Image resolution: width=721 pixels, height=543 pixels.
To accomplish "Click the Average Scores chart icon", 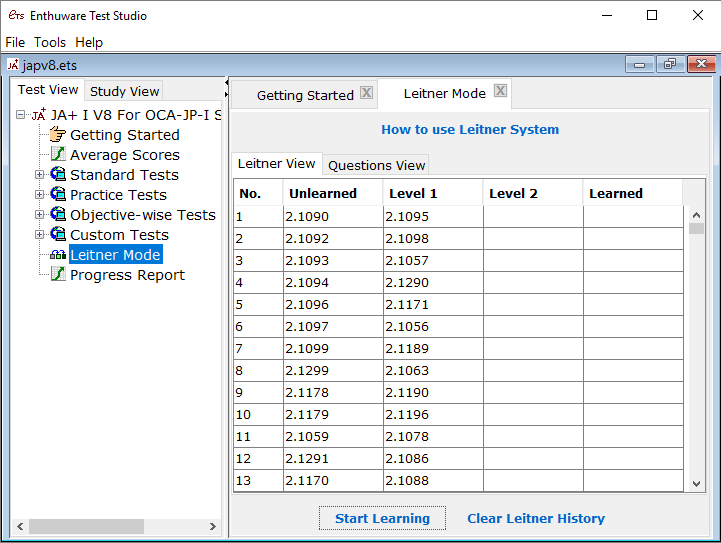I will (x=58, y=155).
